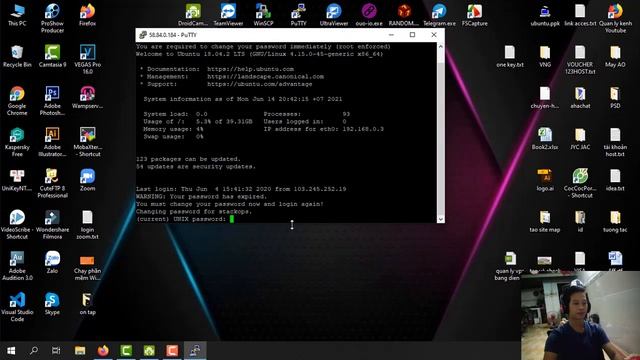This screenshot has height=360, width=640.
Task: Switch to Firefox on taskbar
Action: click(103, 351)
